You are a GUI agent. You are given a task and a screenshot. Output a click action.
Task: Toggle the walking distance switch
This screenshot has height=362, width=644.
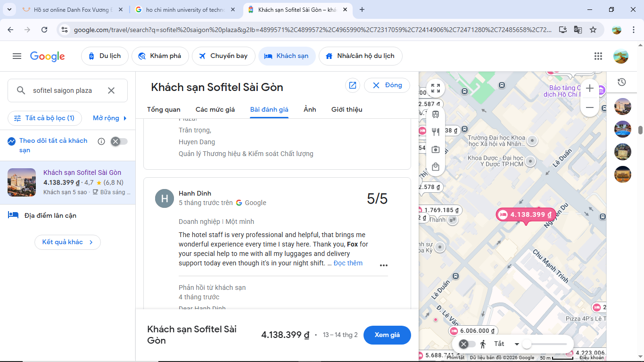468,344
